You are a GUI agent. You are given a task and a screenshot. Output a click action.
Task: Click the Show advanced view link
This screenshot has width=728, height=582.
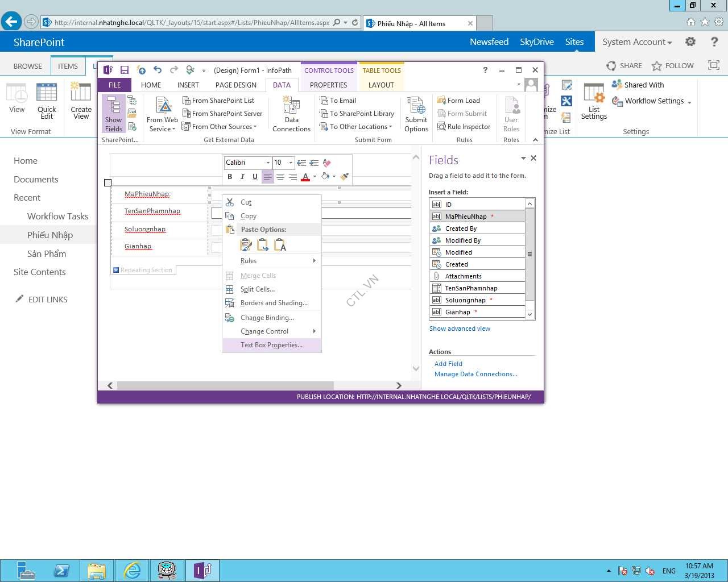coord(460,329)
